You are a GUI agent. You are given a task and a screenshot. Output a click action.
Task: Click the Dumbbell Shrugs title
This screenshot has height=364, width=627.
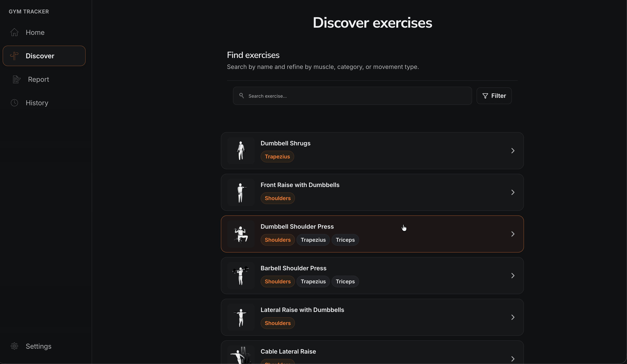coord(285,143)
